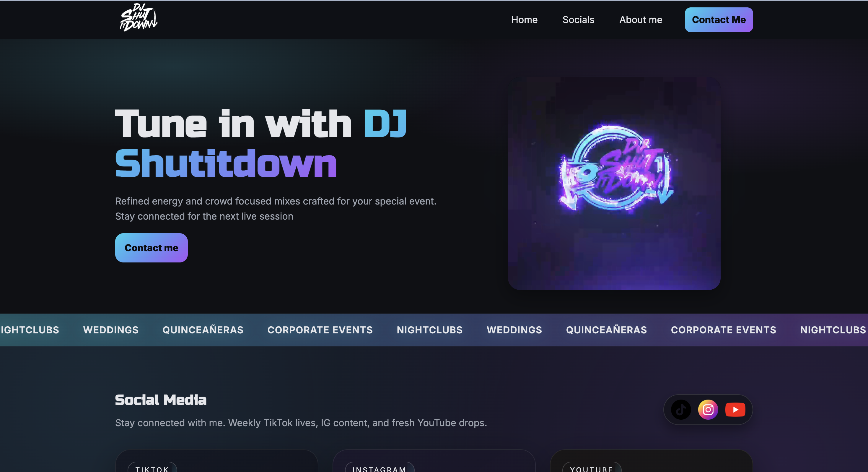The width and height of the screenshot is (868, 472).
Task: Click the Contact Me button in the header
Action: tap(718, 20)
